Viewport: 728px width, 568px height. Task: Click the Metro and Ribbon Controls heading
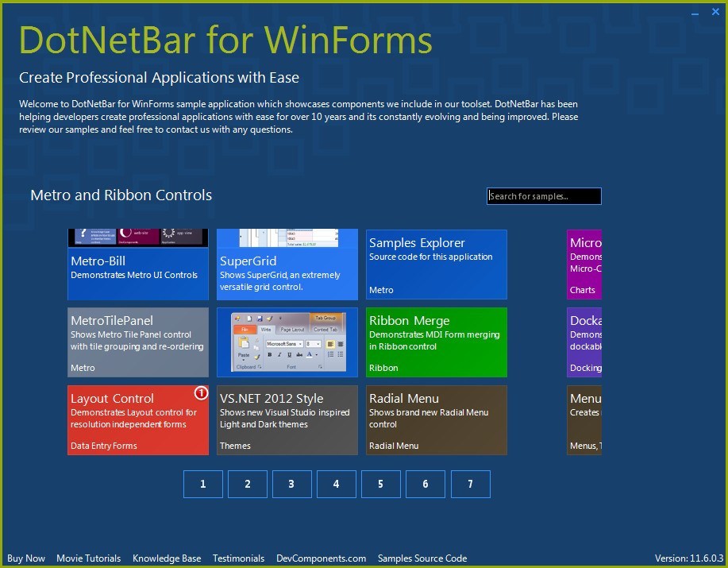point(121,195)
